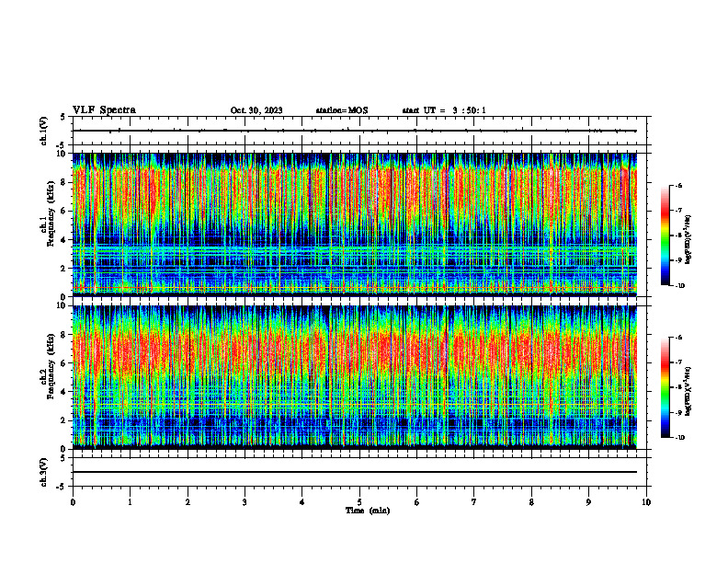Click "-10" on the ch.2 color bar

[x=679, y=438]
